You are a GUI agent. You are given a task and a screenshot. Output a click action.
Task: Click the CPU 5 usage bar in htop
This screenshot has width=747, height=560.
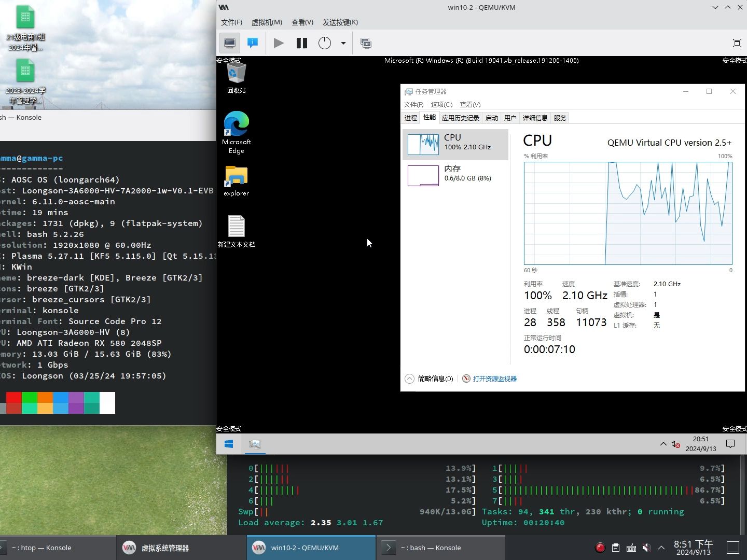tap(608, 490)
